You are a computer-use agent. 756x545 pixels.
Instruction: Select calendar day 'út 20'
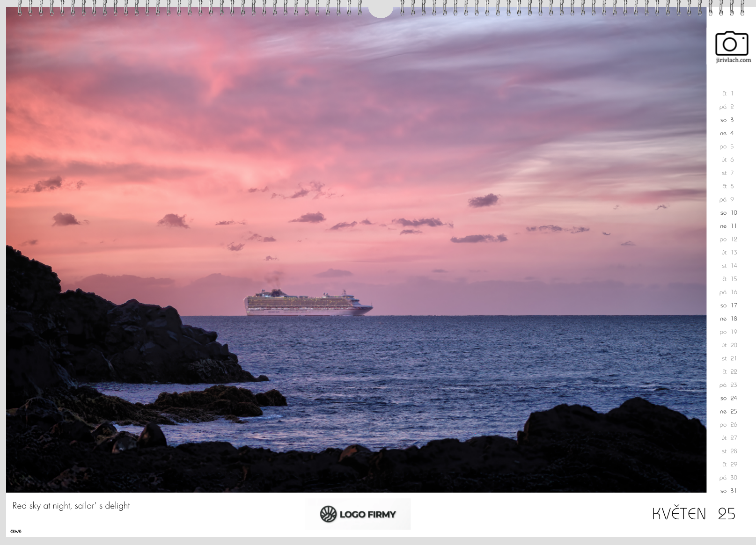[729, 345]
